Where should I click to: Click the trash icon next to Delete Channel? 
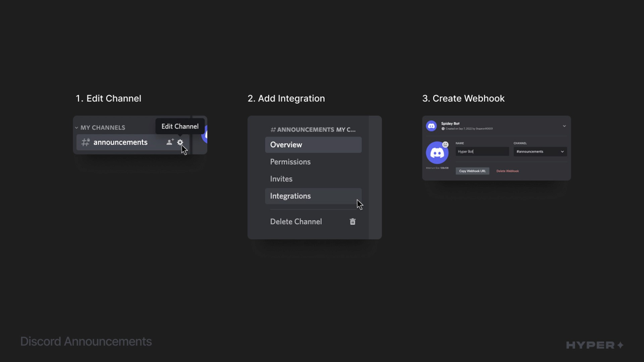point(352,222)
